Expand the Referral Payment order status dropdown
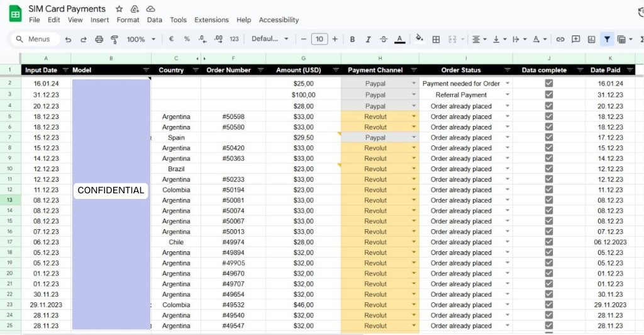This screenshot has height=335, width=644. [x=507, y=95]
